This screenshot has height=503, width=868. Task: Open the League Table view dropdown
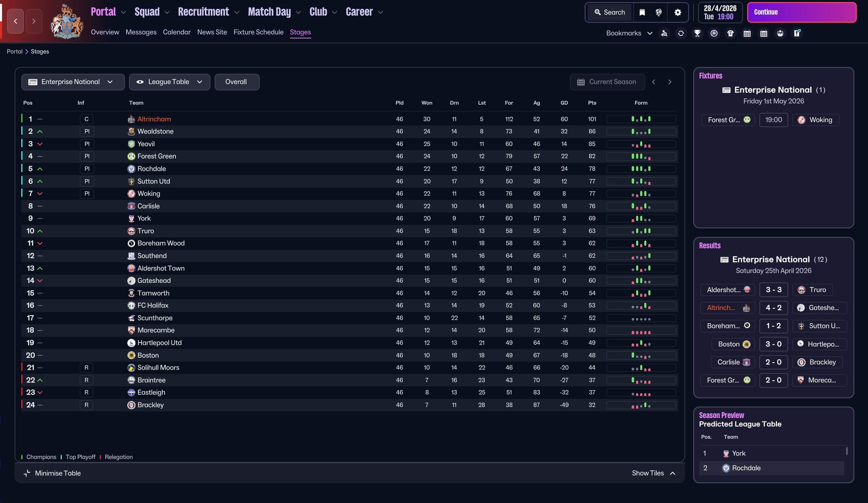point(169,82)
